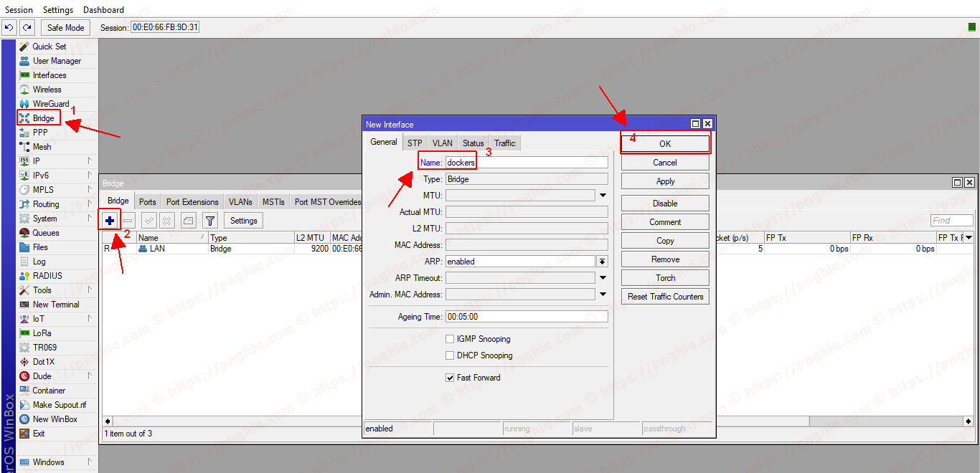Image resolution: width=980 pixels, height=473 pixels.
Task: Add comment via Bridge toolbar comment icon
Action: coord(188,221)
